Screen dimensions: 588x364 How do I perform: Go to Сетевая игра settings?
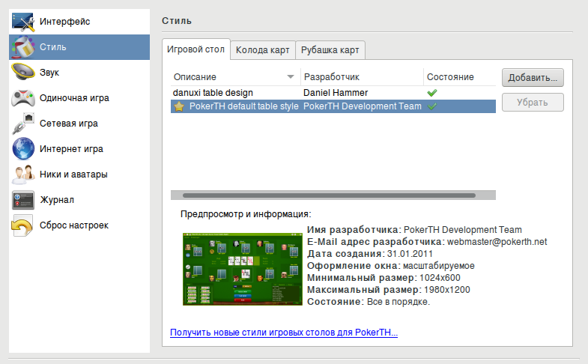[79, 124]
